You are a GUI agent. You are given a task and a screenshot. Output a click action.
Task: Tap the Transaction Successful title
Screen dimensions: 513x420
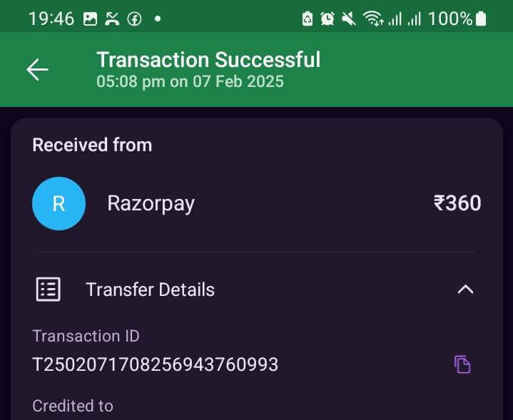[208, 60]
